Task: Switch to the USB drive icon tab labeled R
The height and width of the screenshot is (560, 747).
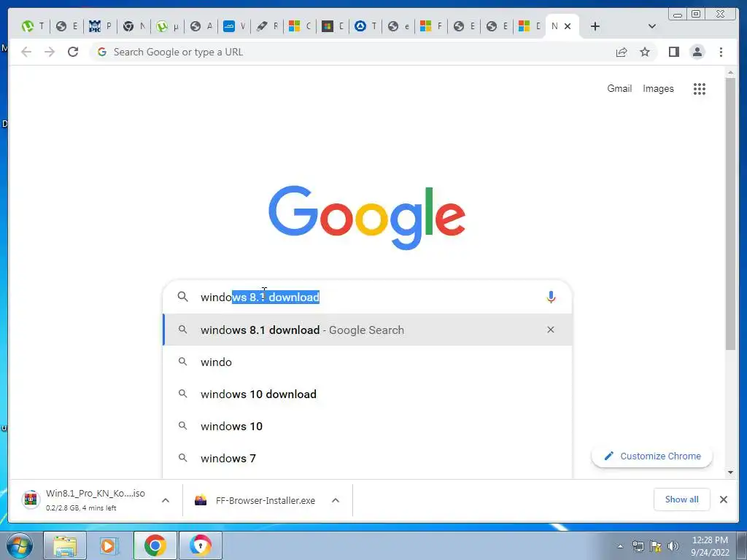Action: pos(267,26)
